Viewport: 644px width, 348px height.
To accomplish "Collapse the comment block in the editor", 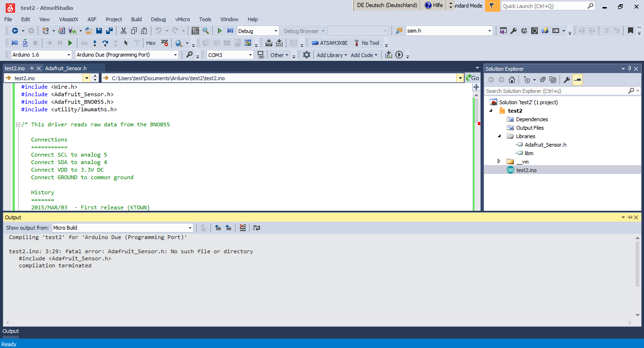I will (18, 124).
